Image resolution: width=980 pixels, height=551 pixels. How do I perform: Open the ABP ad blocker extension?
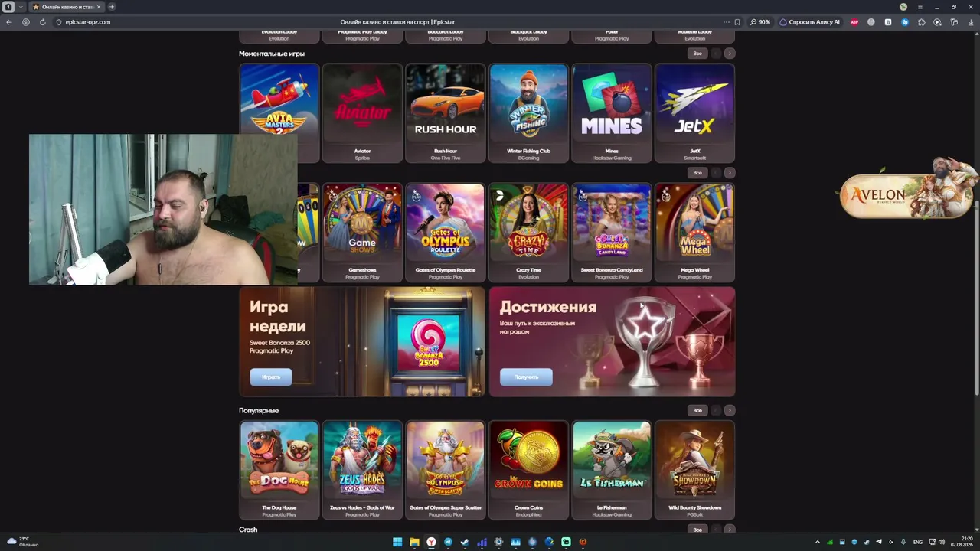(x=854, y=22)
